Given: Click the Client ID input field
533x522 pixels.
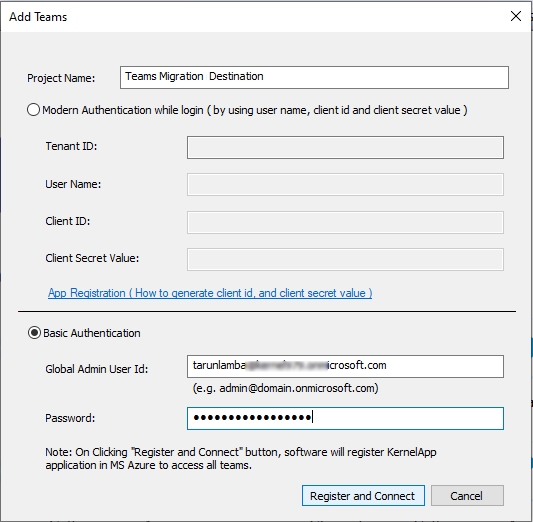Looking at the screenshot, I should click(345, 222).
